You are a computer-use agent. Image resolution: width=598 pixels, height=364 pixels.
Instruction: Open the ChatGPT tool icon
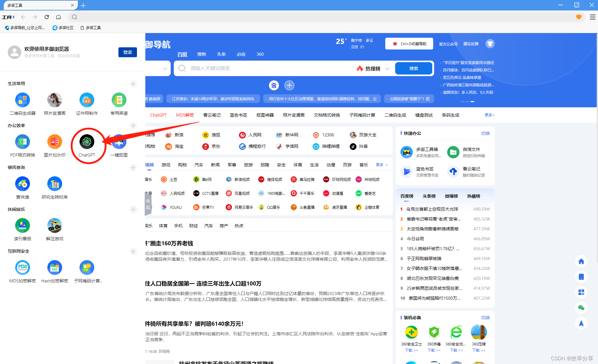[x=87, y=142]
